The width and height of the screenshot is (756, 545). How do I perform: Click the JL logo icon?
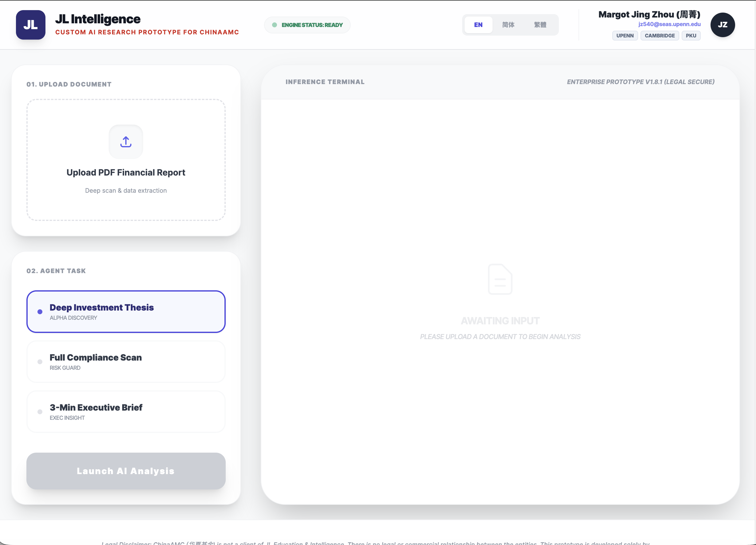point(31,25)
